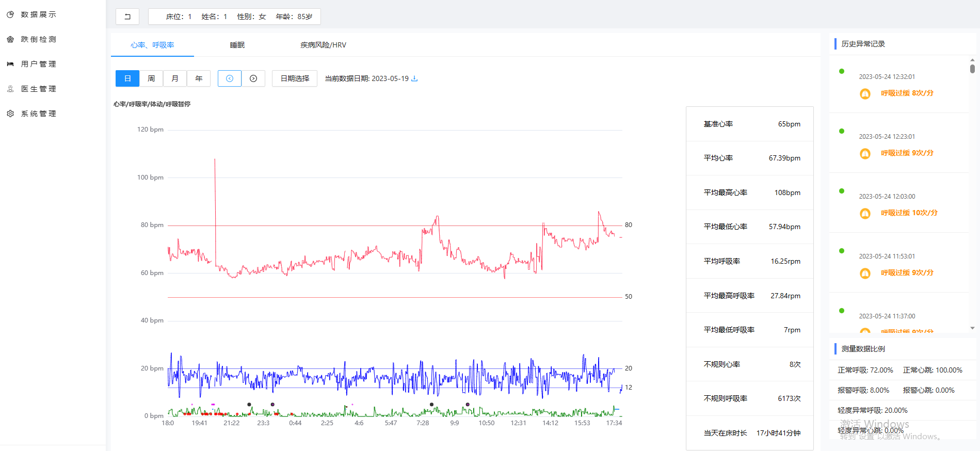Click the 基准心率 65bpm row

pyautogui.click(x=750, y=124)
